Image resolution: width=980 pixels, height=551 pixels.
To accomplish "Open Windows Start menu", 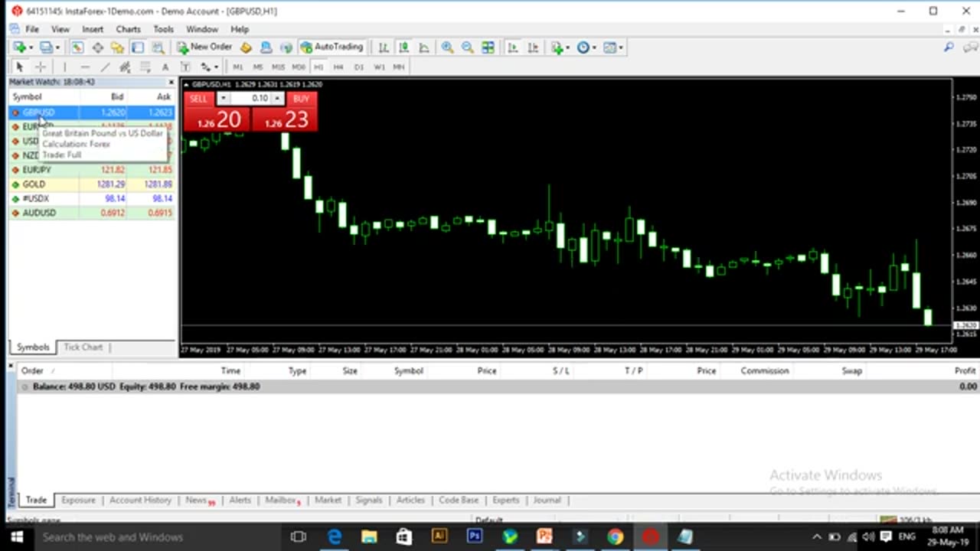I will (x=17, y=537).
